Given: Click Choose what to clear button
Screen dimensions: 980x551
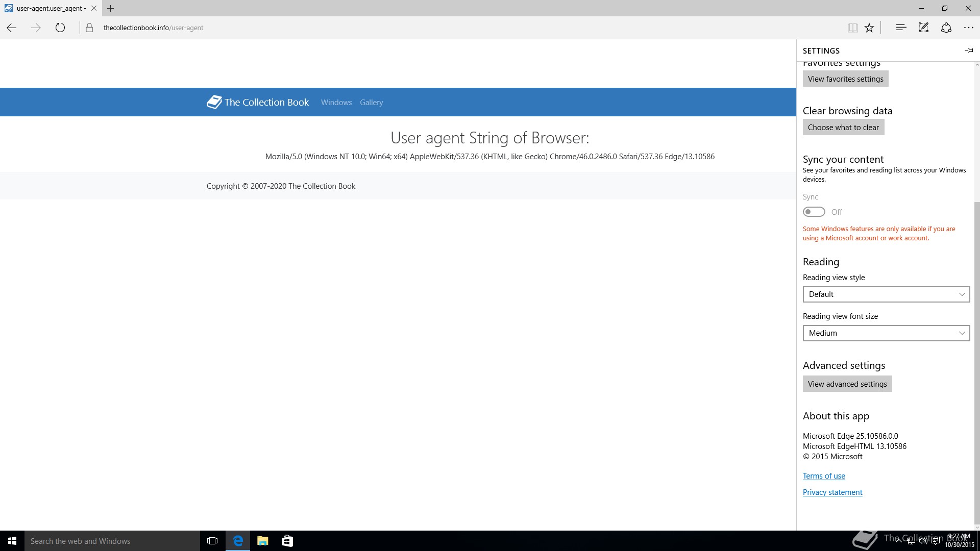Looking at the screenshot, I should (843, 127).
